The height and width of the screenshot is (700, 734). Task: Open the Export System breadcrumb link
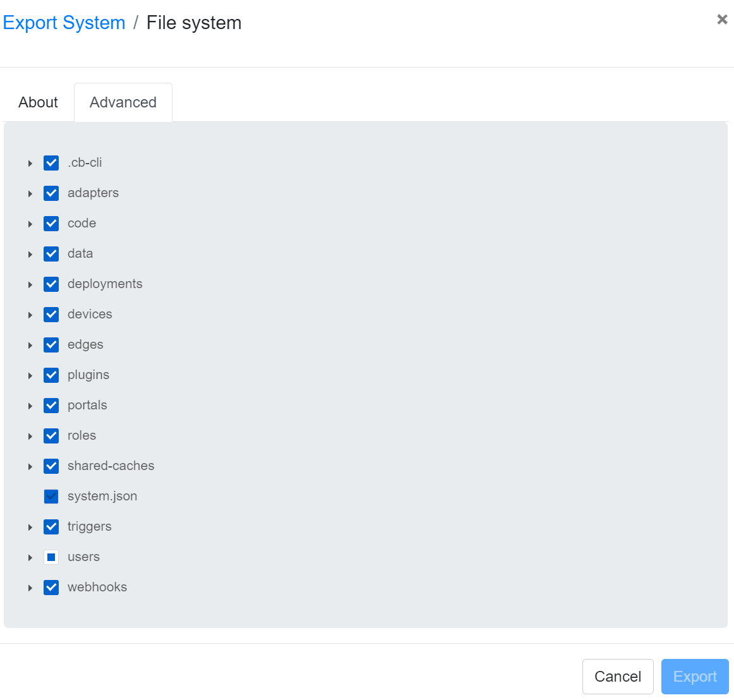(x=64, y=23)
